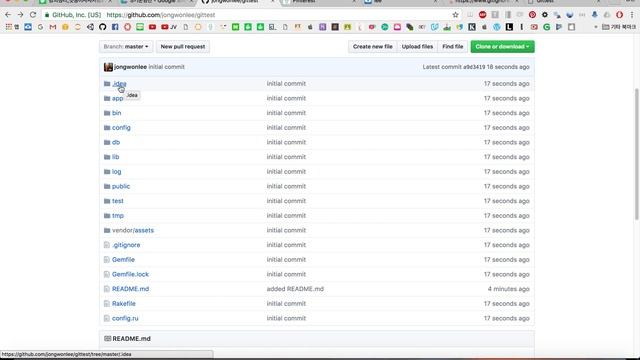Viewport: 640px width, 360px height.
Task: Go back with the browser back arrow
Action: (8, 15)
